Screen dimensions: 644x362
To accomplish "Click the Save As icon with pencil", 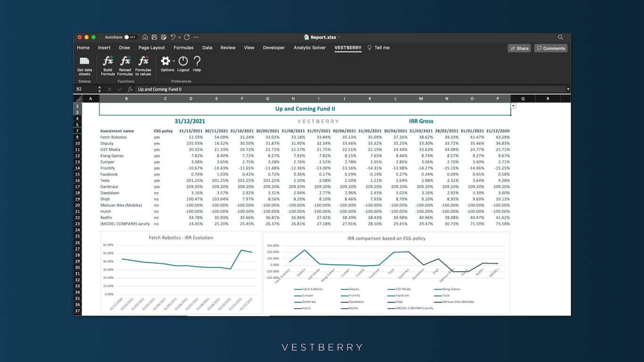I will click(x=163, y=37).
